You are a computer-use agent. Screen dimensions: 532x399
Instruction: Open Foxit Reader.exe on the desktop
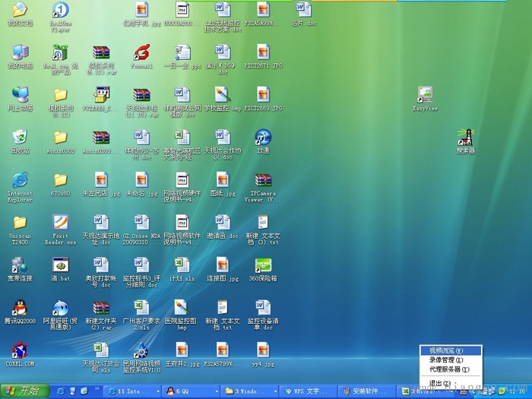(x=60, y=223)
